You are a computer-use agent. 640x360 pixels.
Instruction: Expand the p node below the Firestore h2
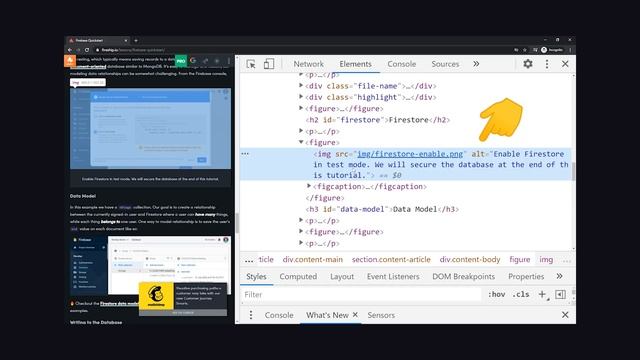301,131
